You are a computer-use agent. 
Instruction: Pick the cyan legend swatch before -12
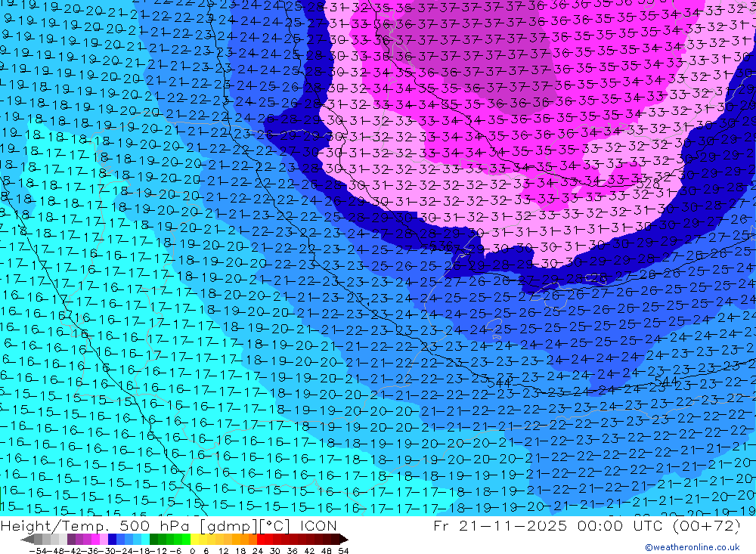point(146,539)
